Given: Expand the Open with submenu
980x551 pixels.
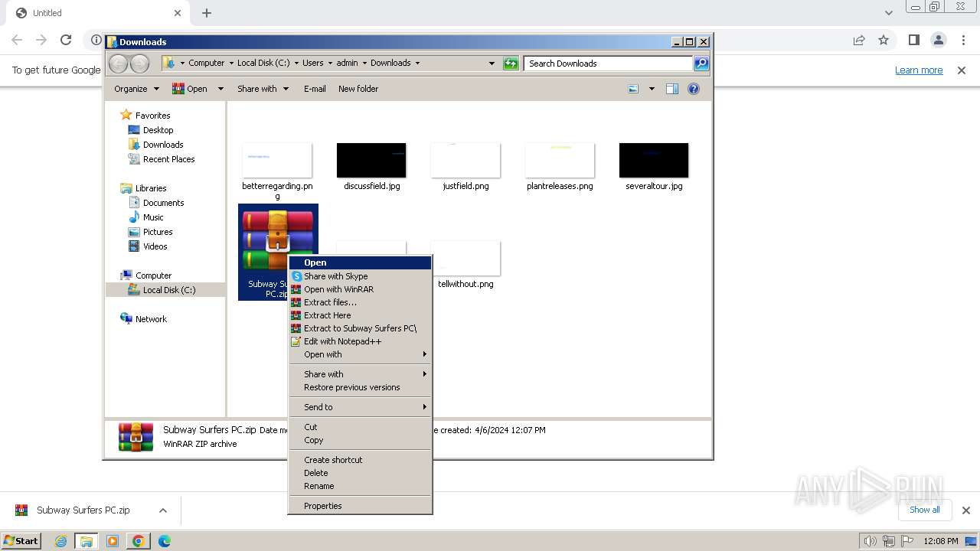Looking at the screenshot, I should click(360, 354).
